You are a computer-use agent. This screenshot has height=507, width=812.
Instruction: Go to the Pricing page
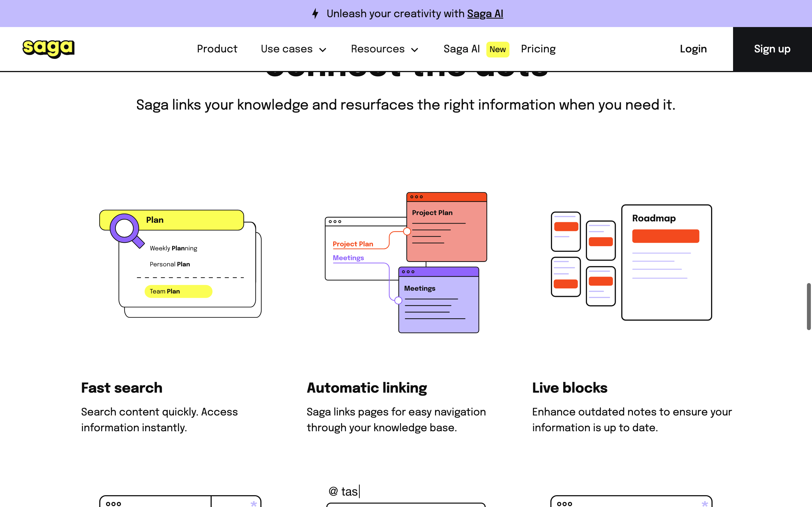(x=538, y=49)
